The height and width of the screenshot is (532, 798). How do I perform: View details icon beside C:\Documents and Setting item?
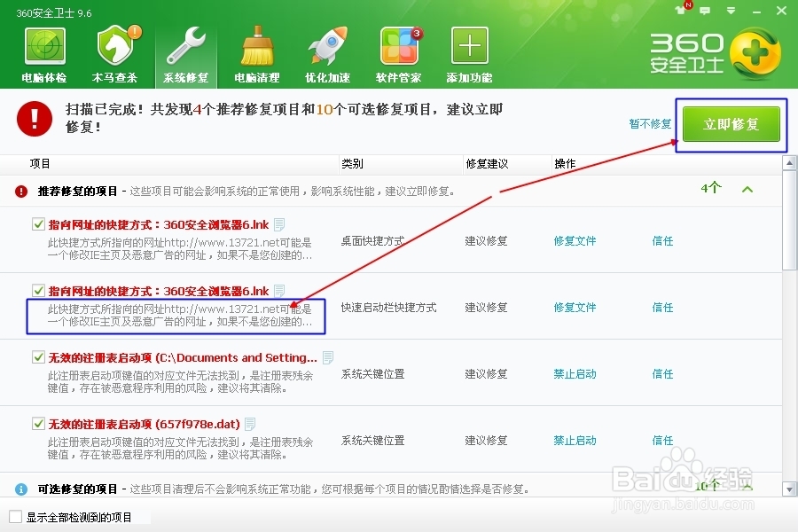coord(328,357)
